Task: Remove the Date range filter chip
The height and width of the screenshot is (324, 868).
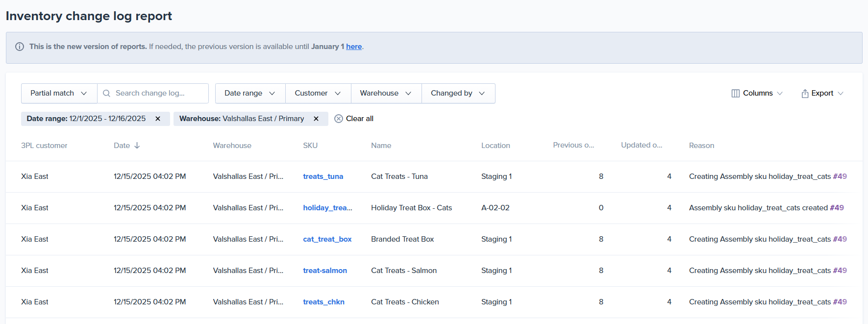Action: click(x=158, y=119)
